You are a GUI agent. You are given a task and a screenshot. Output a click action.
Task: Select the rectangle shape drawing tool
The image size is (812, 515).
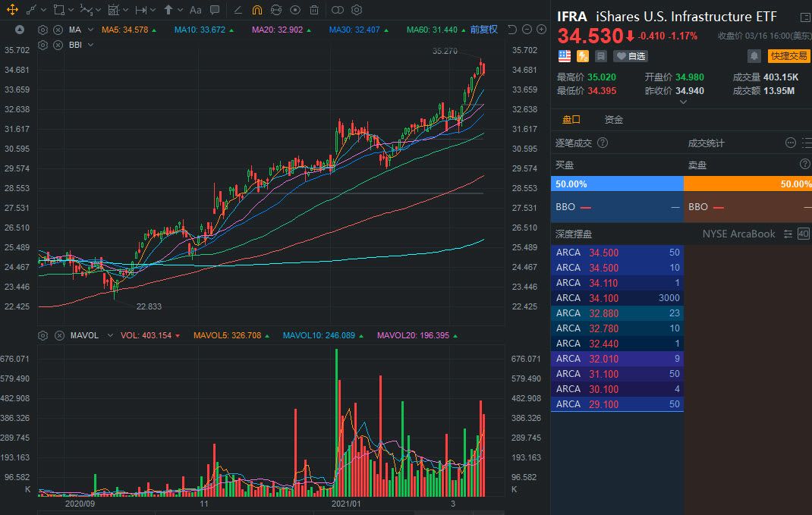click(59, 10)
